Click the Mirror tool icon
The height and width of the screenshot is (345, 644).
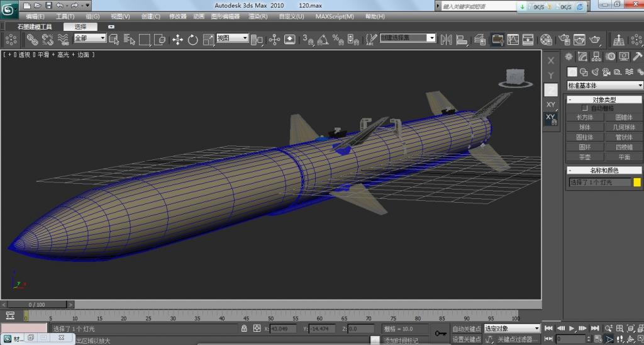coord(446,40)
